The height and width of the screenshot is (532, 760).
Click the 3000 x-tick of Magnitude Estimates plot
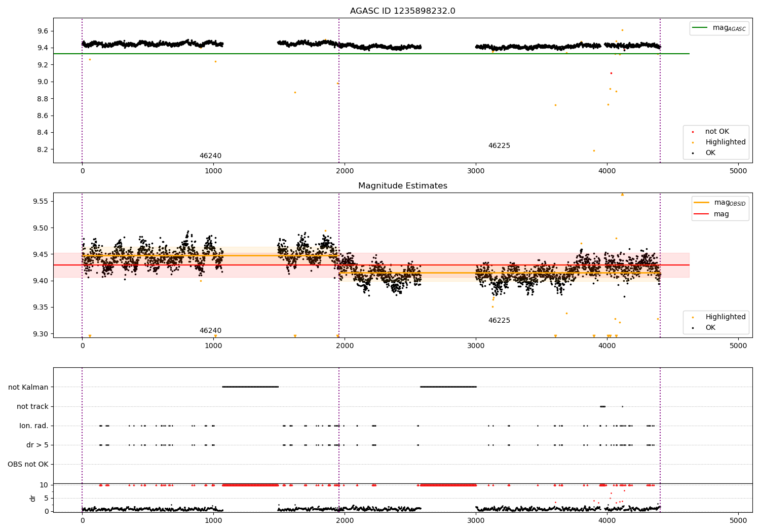pos(476,346)
